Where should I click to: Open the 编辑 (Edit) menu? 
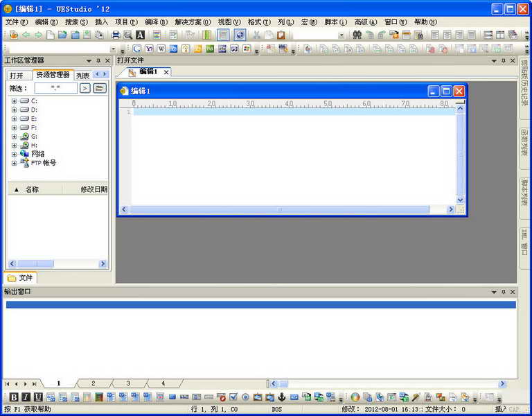[x=46, y=22]
